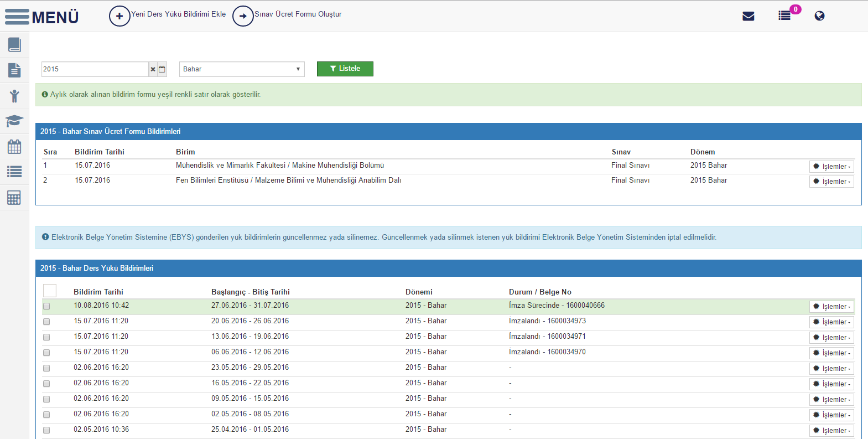
Task: Open İşlemler for İmzalandı 1600034973 row
Action: [831, 322]
